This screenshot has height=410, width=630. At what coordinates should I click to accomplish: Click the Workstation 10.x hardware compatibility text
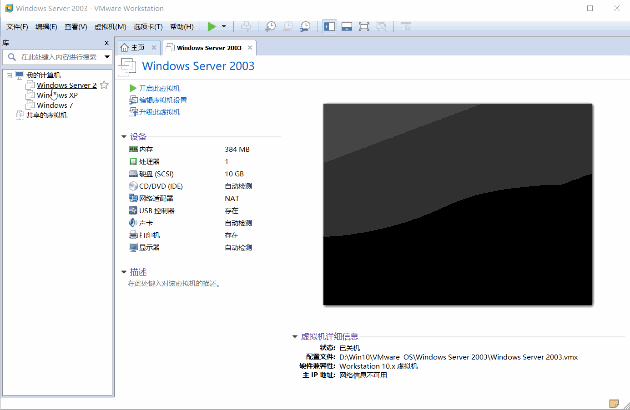[378, 366]
